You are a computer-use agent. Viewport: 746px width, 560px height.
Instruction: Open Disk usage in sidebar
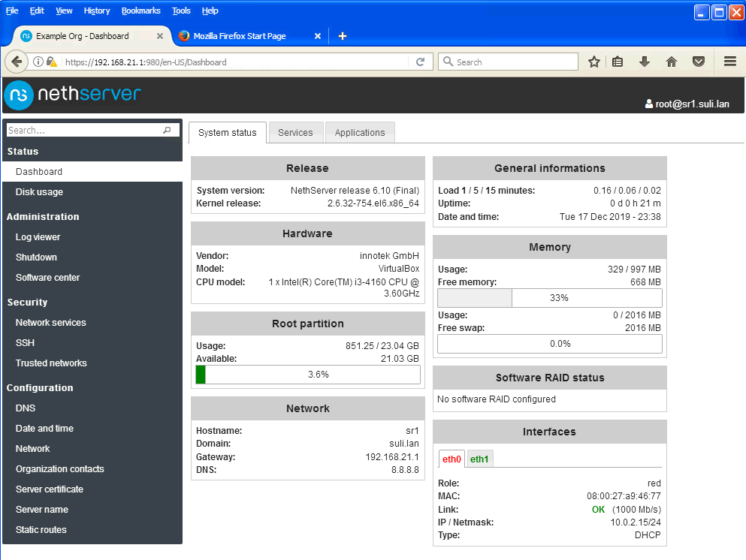tap(39, 192)
